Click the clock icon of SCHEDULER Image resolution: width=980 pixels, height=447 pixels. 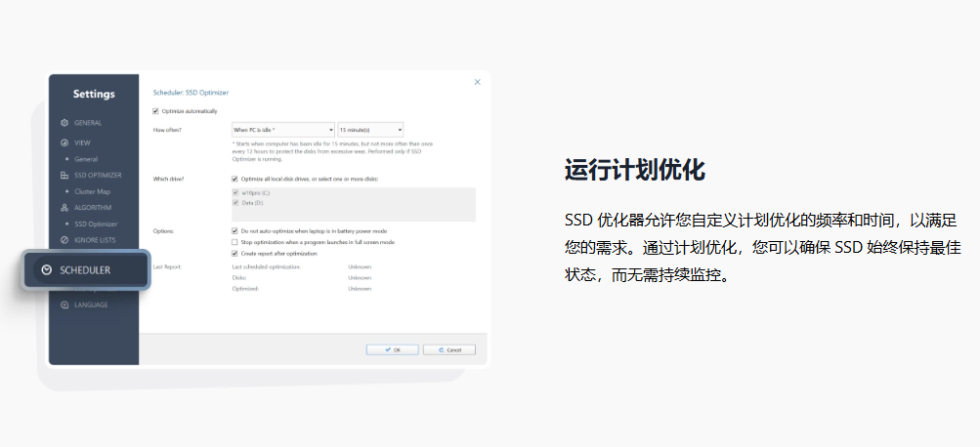[46, 270]
